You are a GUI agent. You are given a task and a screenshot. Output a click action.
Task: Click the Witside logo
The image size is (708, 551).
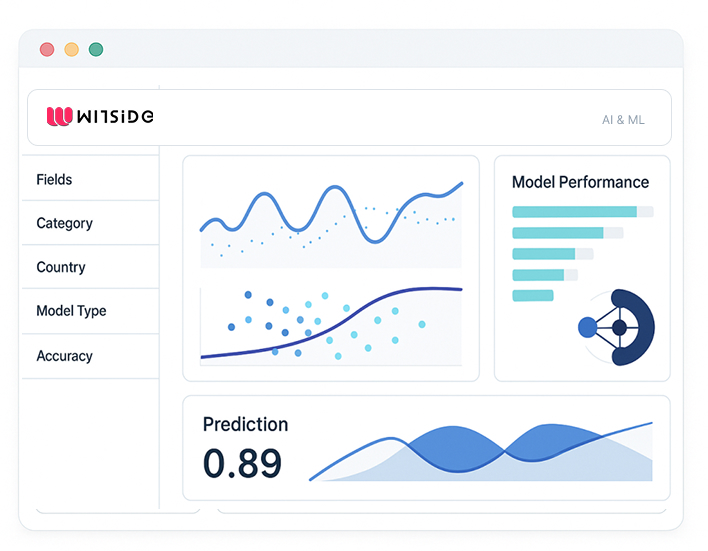point(100,117)
